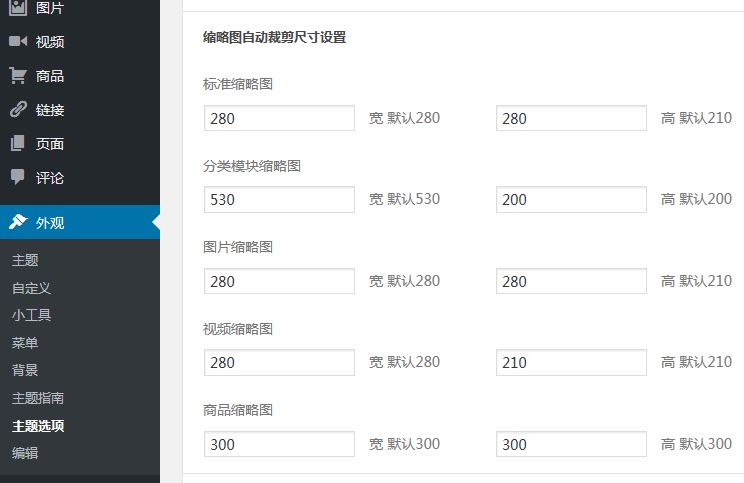The width and height of the screenshot is (744, 483).
Task: Open the 背景 background settings
Action: pos(25,370)
